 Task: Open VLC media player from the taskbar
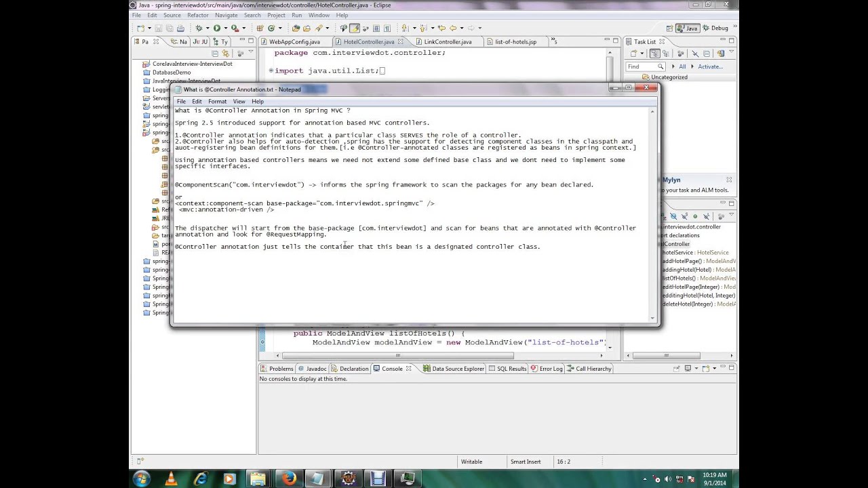click(x=171, y=479)
